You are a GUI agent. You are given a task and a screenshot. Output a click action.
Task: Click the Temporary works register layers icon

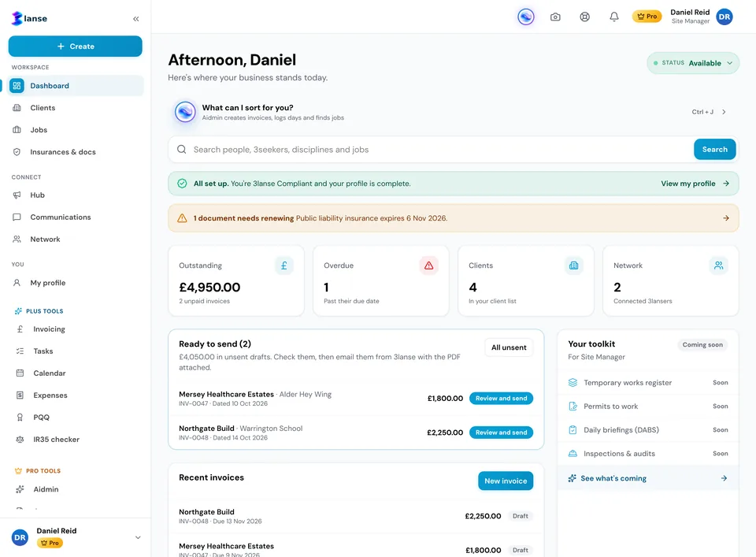[573, 382]
